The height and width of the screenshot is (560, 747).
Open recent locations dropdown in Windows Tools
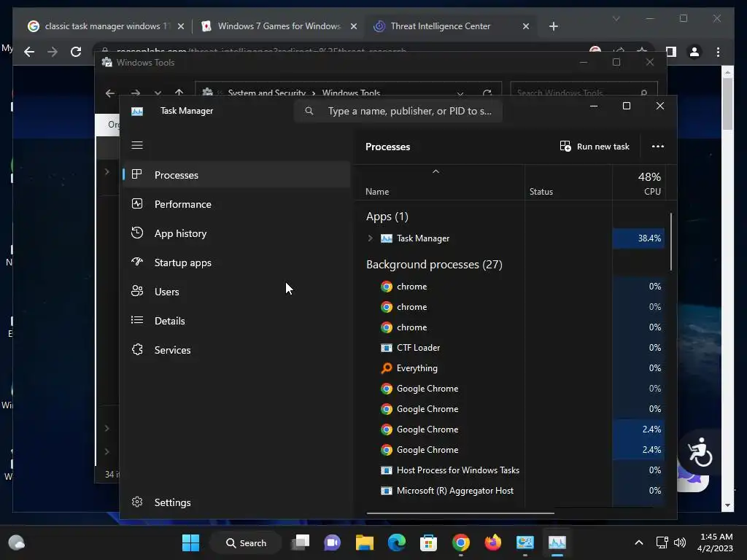tap(158, 93)
